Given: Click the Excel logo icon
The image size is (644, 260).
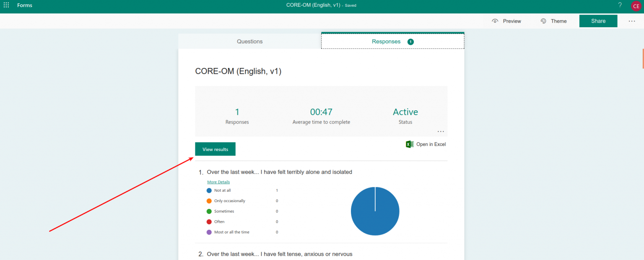Looking at the screenshot, I should 409,144.
